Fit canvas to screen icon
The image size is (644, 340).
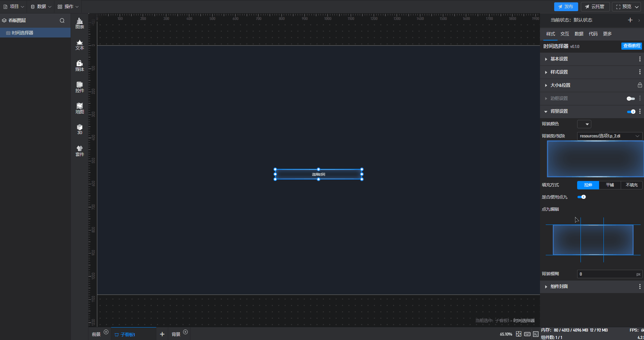519,334
